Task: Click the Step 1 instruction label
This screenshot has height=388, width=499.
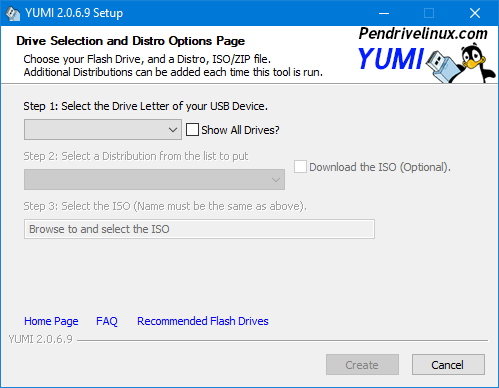Action: click(145, 106)
